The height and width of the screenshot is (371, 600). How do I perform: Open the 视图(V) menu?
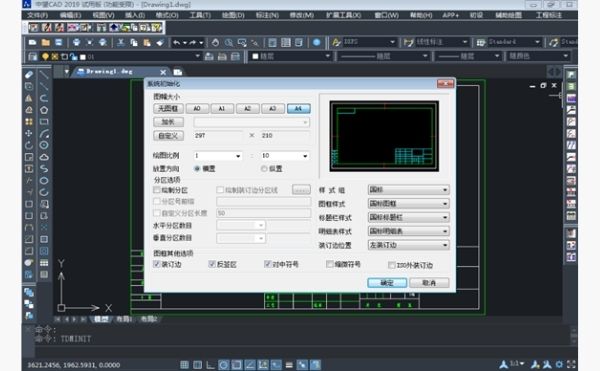coord(103,15)
